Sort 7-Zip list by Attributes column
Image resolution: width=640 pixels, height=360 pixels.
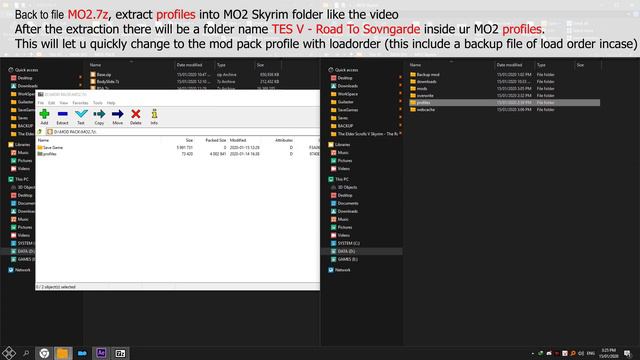(x=284, y=140)
